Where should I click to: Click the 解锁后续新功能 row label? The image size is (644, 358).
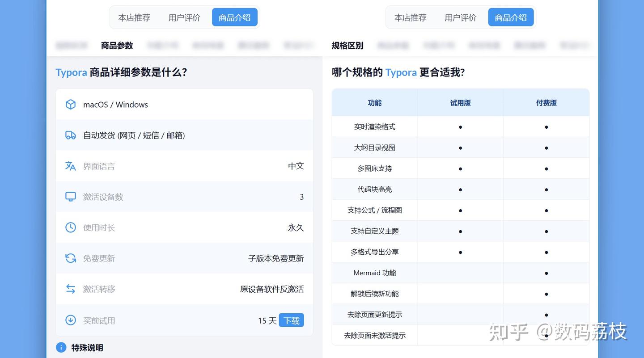point(375,294)
